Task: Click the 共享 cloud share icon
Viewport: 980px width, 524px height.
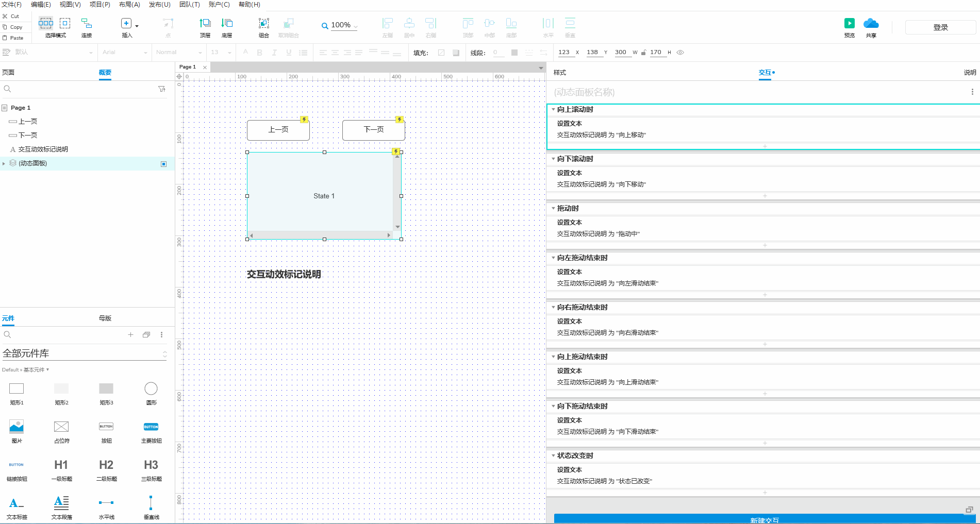Action: click(871, 23)
